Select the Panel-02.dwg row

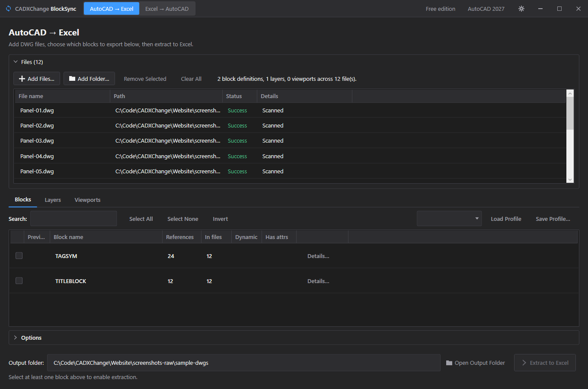click(x=290, y=125)
